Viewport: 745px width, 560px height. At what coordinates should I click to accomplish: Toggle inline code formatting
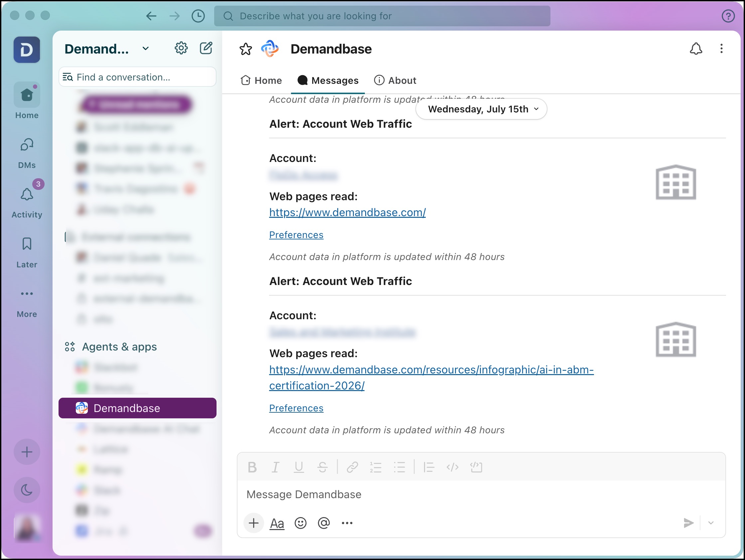[x=452, y=468]
